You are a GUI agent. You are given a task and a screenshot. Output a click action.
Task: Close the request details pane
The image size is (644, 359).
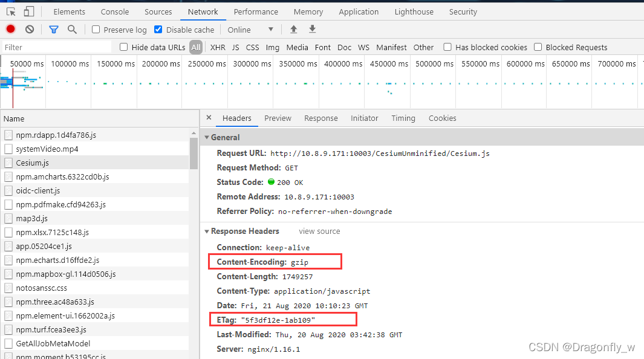pyautogui.click(x=209, y=118)
